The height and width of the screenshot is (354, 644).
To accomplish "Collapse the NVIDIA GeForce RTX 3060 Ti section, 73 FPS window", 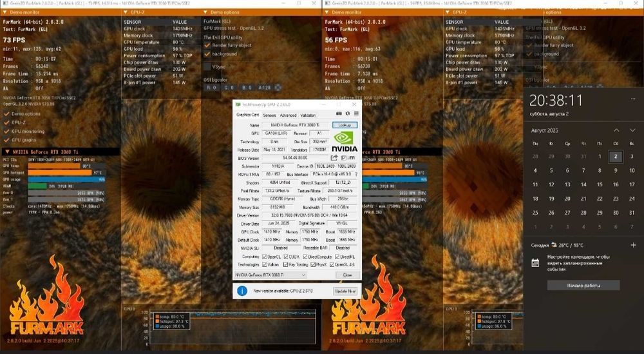I will coord(7,152).
